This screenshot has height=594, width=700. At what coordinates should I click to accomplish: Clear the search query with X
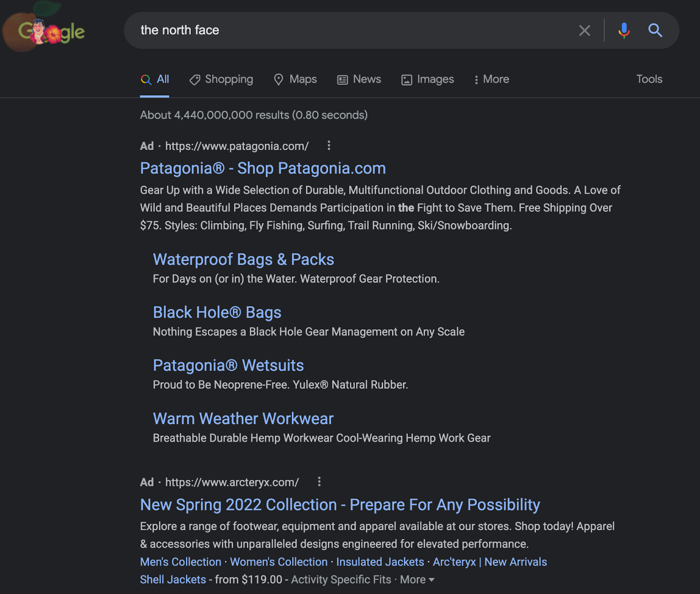point(584,30)
